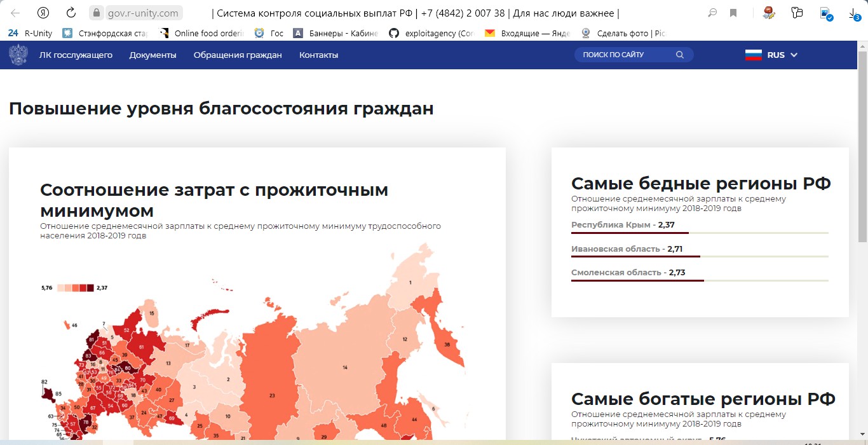This screenshot has height=445, width=868.
Task: Open the Yandex home button
Action: click(43, 13)
